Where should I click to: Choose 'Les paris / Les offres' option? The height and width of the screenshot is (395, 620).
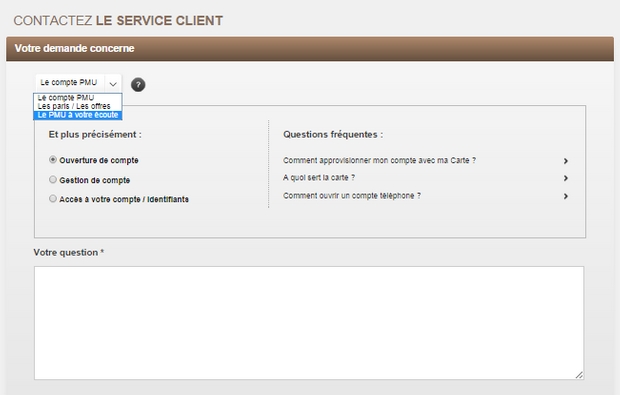(x=78, y=106)
